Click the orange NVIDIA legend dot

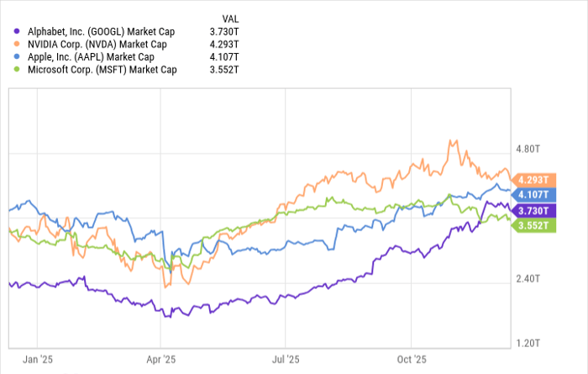(17, 44)
